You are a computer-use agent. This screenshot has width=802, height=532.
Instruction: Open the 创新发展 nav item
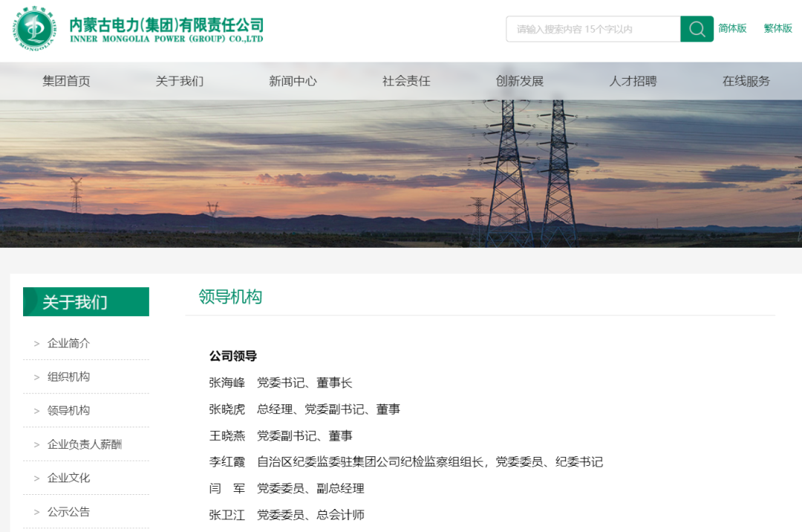[x=520, y=82]
